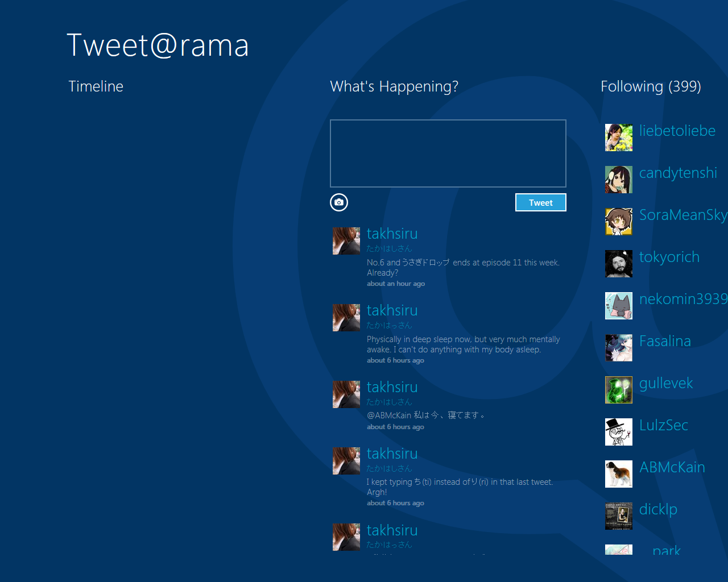Select gullevek username
Screen dimensions: 728x582
666,384
